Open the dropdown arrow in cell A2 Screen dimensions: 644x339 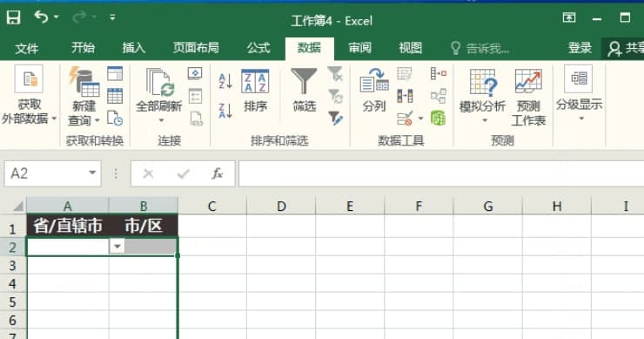point(117,247)
